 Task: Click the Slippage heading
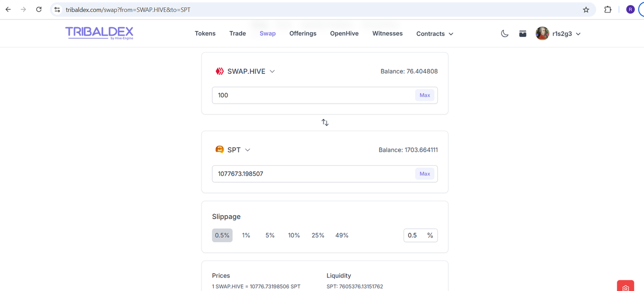(226, 217)
